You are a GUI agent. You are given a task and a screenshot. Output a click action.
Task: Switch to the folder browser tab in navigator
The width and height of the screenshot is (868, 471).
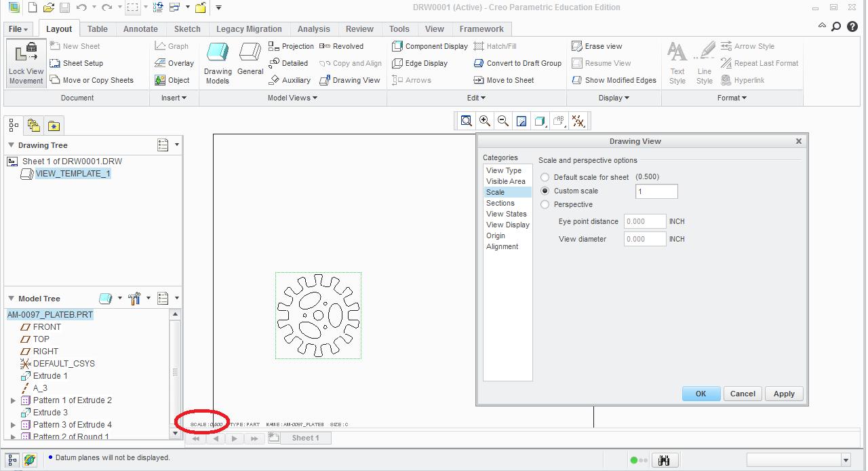click(34, 126)
